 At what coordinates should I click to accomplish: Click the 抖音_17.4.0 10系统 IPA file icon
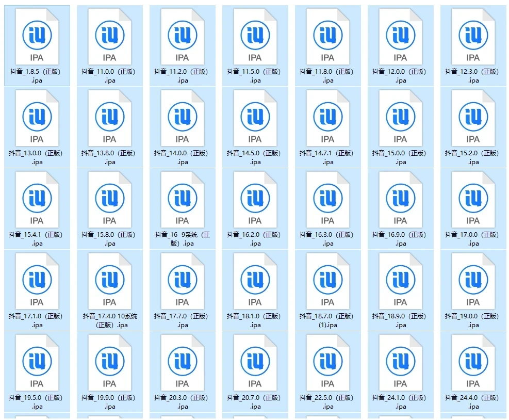click(110, 281)
